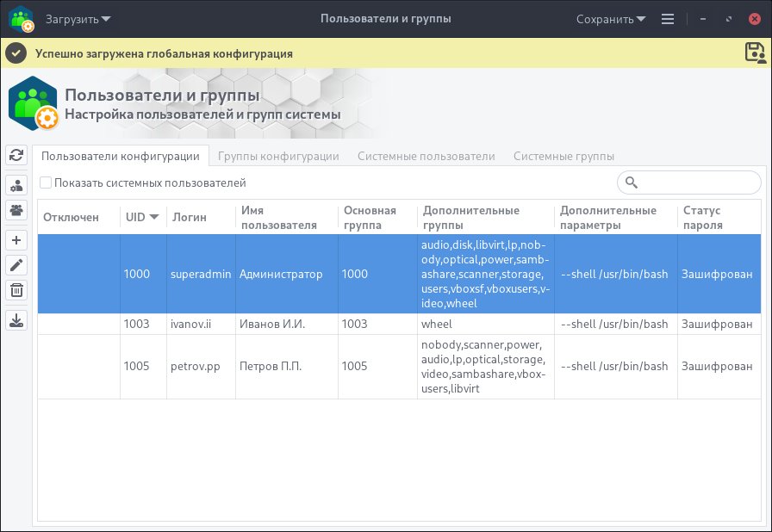The image size is (772, 532).
Task: Open the "Загрузить" dropdown
Action: (x=77, y=18)
